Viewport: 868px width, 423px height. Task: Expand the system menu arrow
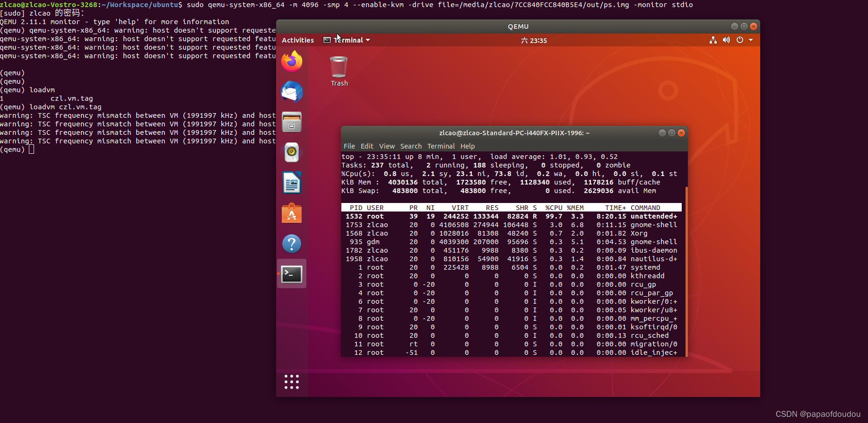pyautogui.click(x=751, y=40)
